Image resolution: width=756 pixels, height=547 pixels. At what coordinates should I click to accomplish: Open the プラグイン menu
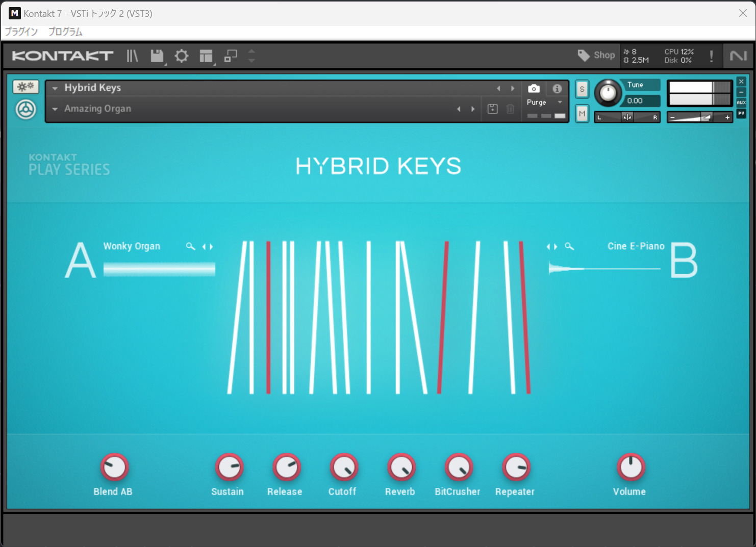pyautogui.click(x=21, y=32)
